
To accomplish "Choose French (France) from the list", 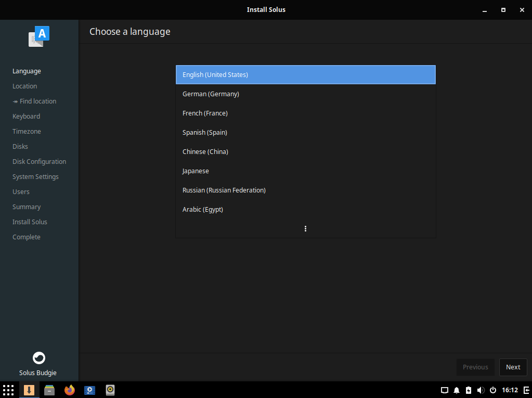I will (x=305, y=113).
